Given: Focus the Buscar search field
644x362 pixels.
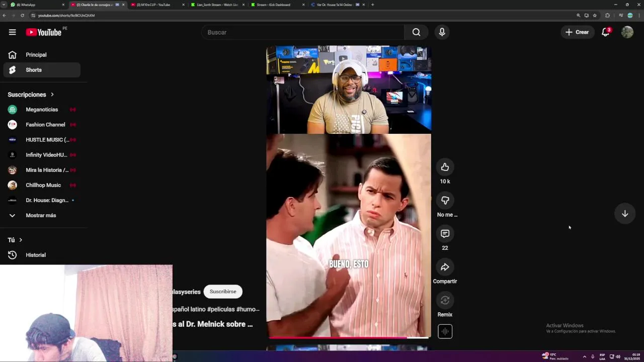Looking at the screenshot, I should [x=302, y=32].
